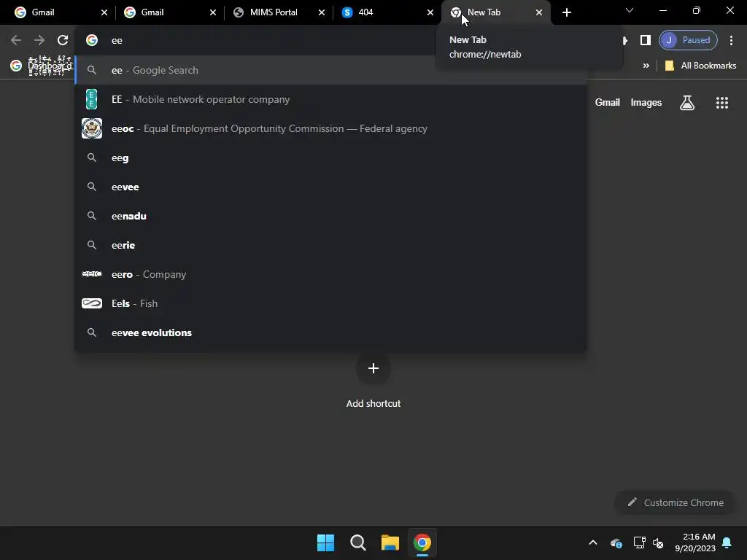Show hidden bookmarks with double chevron
747x560 pixels.
pyautogui.click(x=646, y=66)
